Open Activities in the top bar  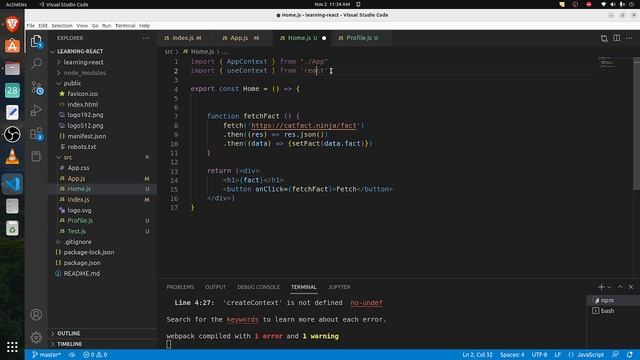tap(16, 4)
